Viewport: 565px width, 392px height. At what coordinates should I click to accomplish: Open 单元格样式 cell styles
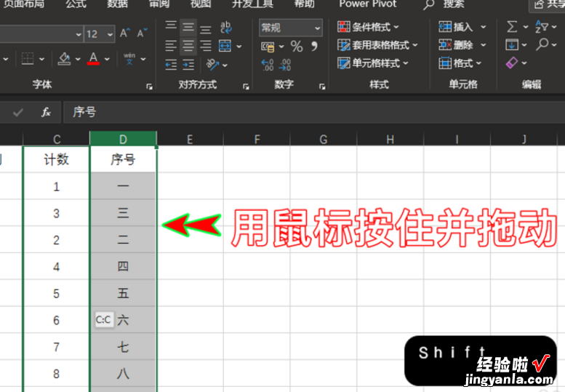(373, 63)
